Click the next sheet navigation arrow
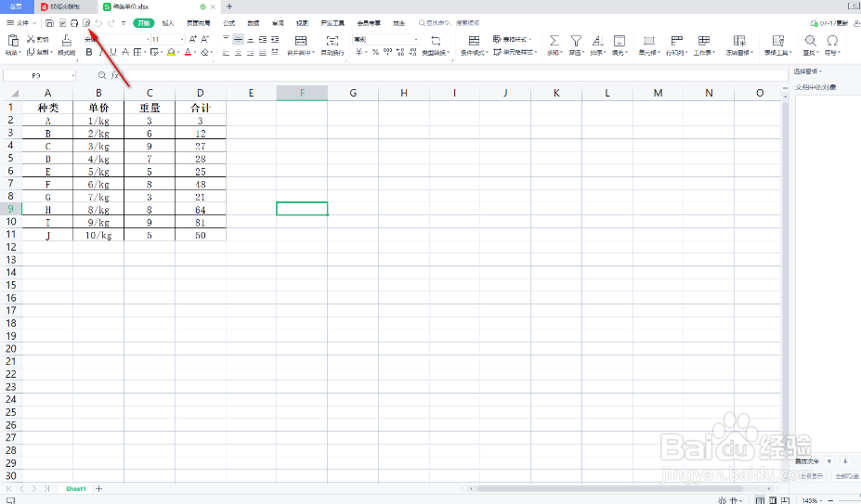This screenshot has height=504, width=861. pyautogui.click(x=34, y=488)
